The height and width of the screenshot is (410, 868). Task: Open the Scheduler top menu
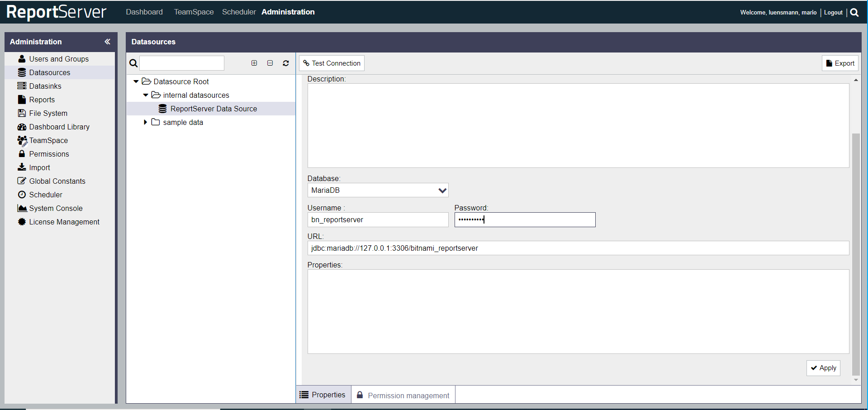point(239,12)
